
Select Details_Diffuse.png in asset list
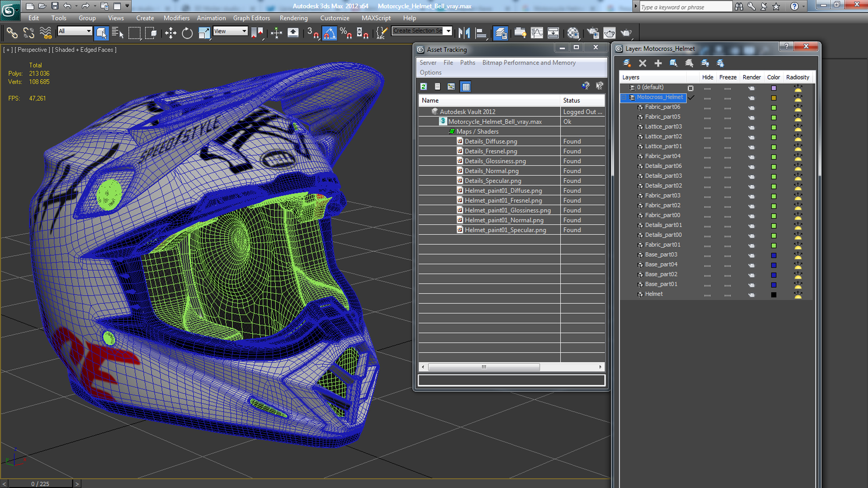pos(491,141)
